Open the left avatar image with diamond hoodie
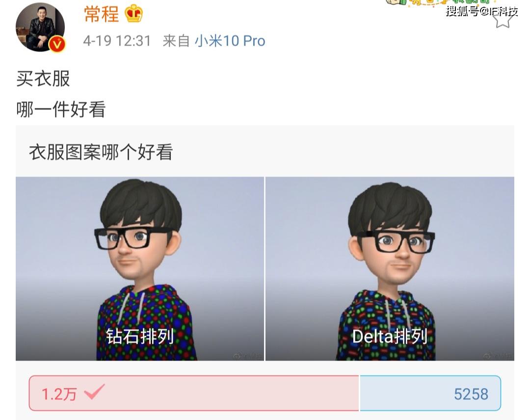 139,268
